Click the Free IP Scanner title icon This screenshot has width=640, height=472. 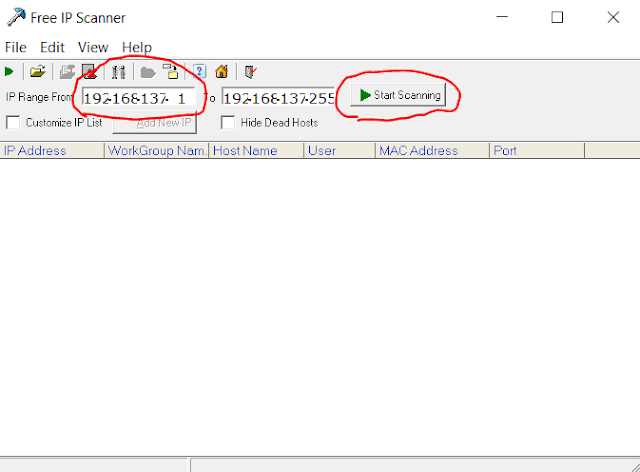coord(16,17)
